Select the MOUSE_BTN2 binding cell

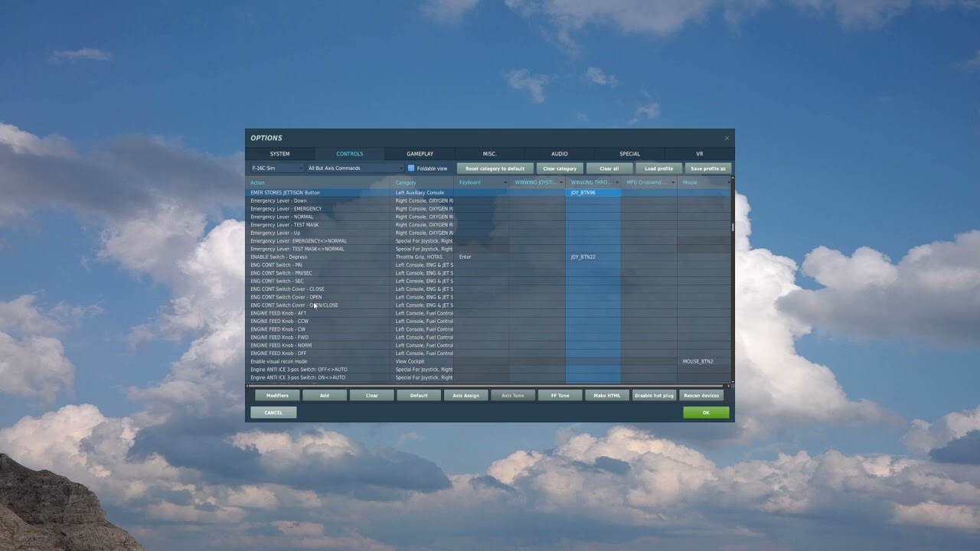click(x=704, y=361)
